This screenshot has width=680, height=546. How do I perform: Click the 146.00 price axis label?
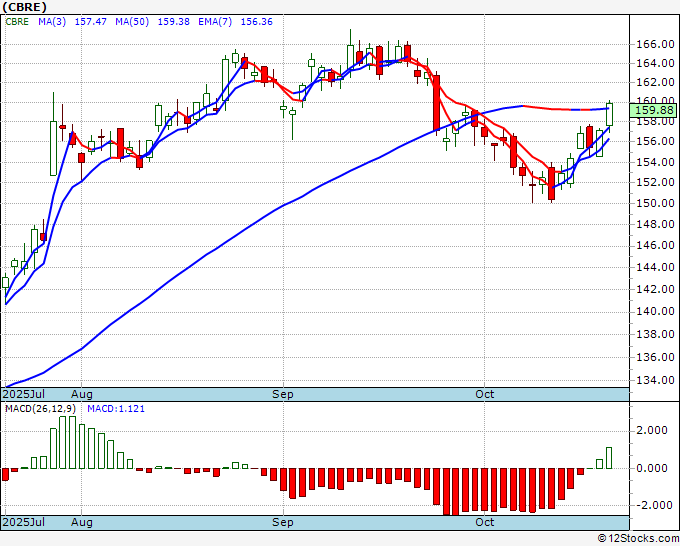pos(655,246)
